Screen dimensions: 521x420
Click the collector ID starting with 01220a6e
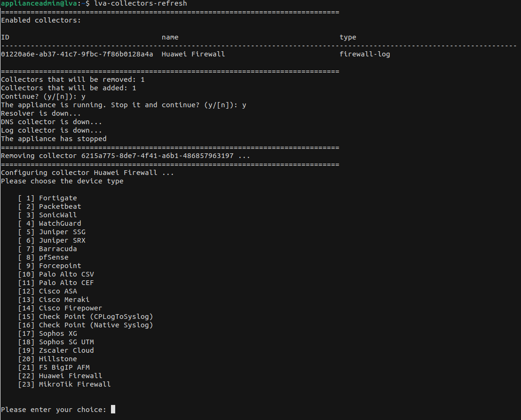point(77,54)
